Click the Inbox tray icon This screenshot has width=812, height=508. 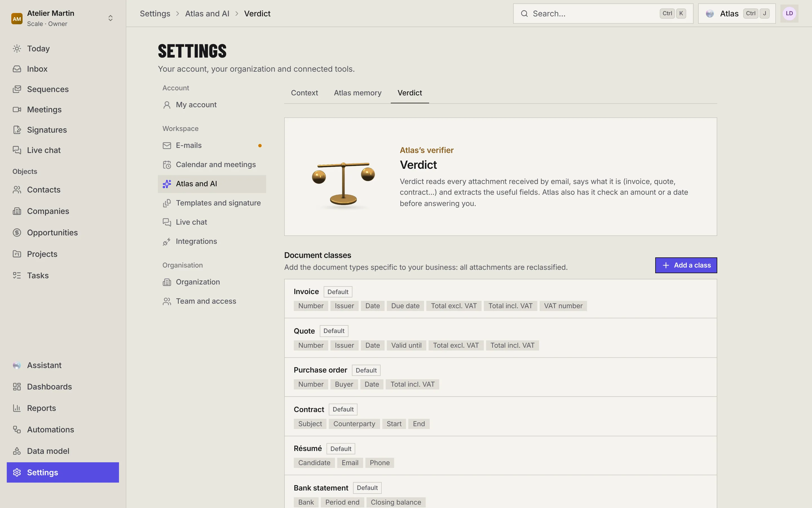tap(17, 69)
